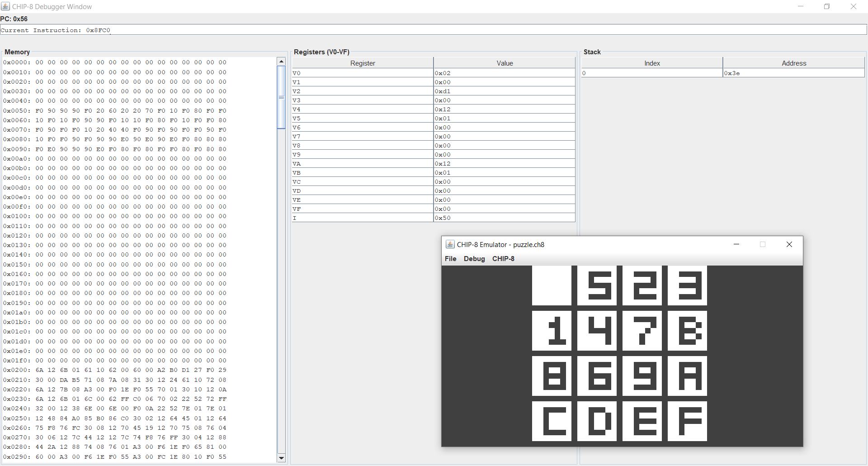Click memory row address 0x0200

pyautogui.click(x=17, y=370)
